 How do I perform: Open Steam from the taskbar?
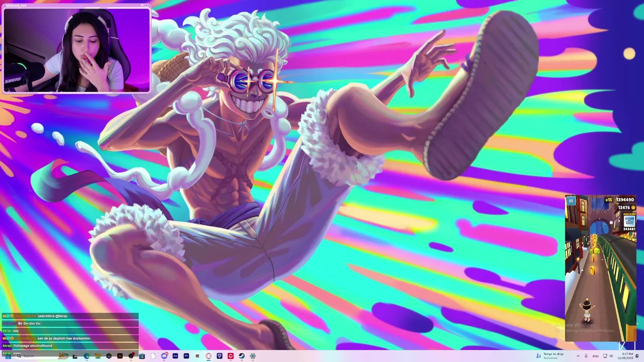click(x=242, y=356)
